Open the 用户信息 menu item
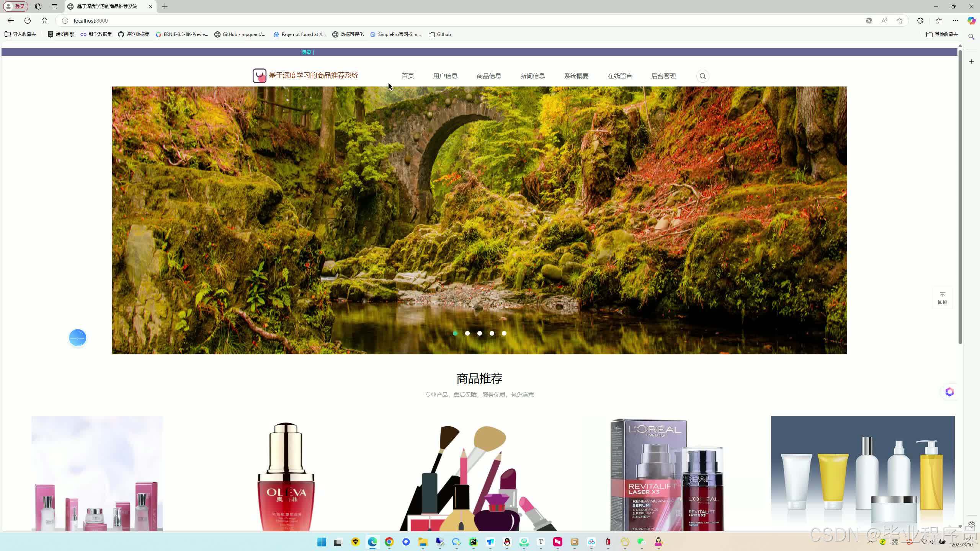The height and width of the screenshot is (551, 980). tap(445, 76)
